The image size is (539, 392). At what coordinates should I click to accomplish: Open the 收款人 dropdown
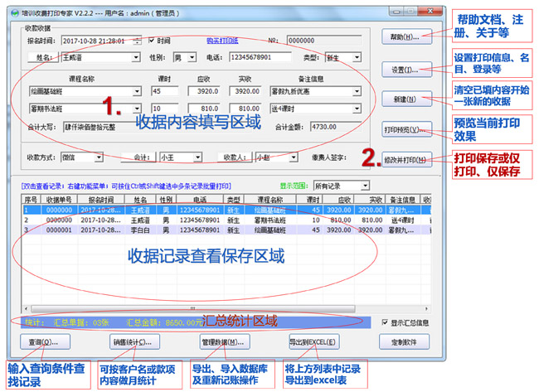click(x=292, y=156)
